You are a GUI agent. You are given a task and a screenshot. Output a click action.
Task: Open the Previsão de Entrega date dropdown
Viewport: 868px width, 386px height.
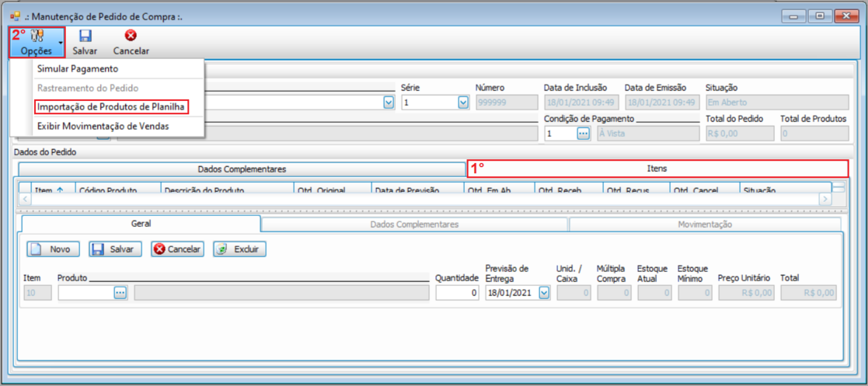[544, 293]
